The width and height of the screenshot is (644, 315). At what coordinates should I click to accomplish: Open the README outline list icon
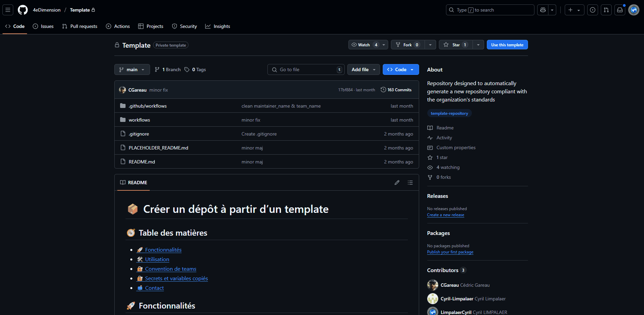[410, 183]
